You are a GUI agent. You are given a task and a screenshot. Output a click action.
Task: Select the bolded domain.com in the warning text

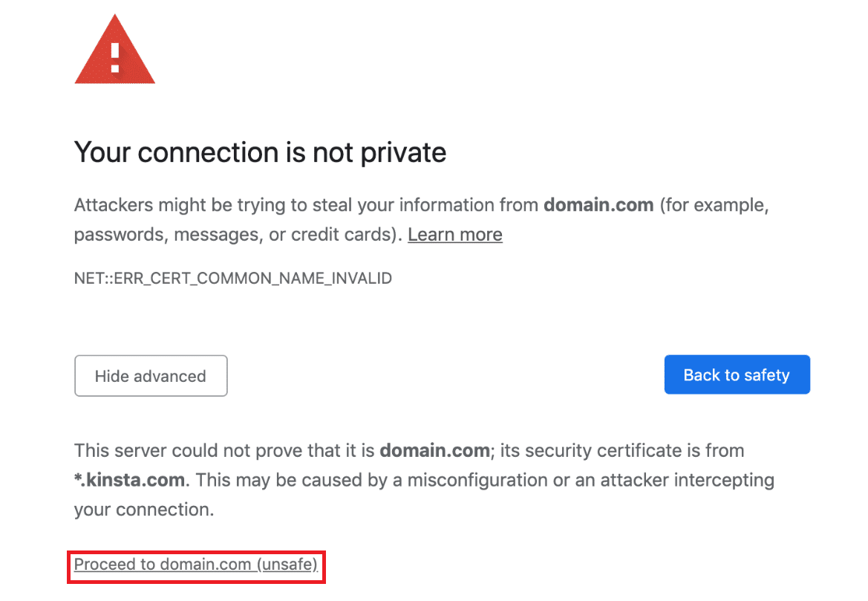598,205
